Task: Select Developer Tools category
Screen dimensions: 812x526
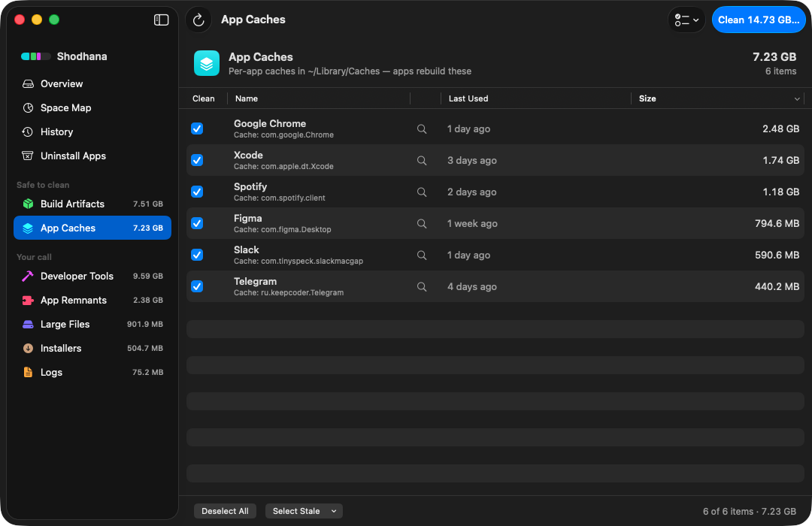Action: pos(92,276)
